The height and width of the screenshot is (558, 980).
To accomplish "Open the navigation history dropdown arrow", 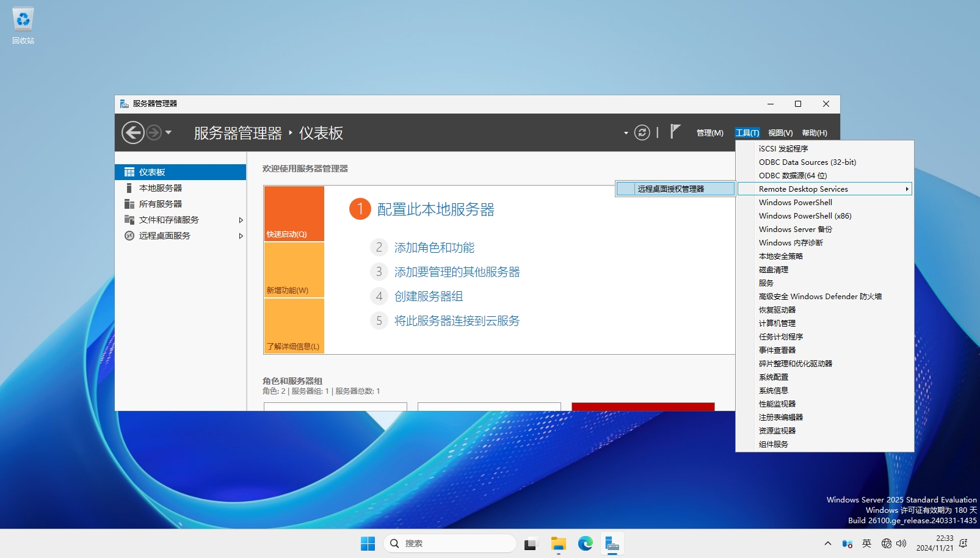I will tap(169, 132).
